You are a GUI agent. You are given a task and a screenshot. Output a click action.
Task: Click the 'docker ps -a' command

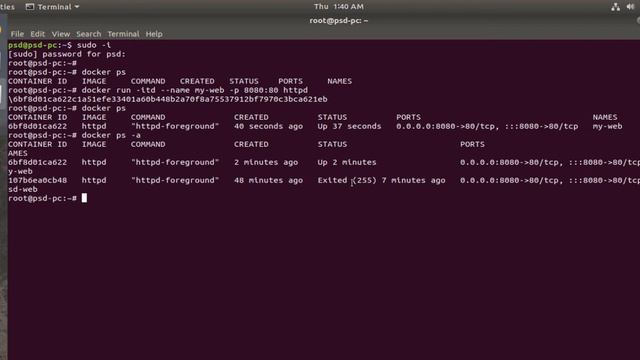coord(111,135)
